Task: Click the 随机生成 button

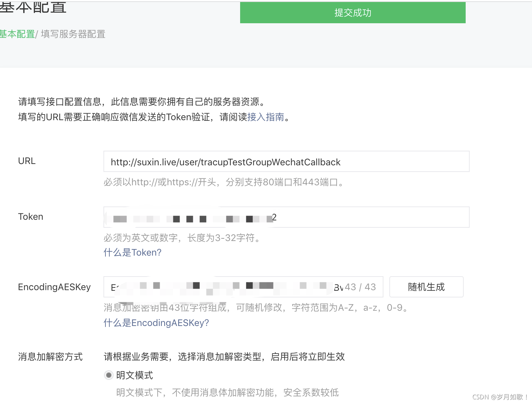Action: pyautogui.click(x=426, y=287)
